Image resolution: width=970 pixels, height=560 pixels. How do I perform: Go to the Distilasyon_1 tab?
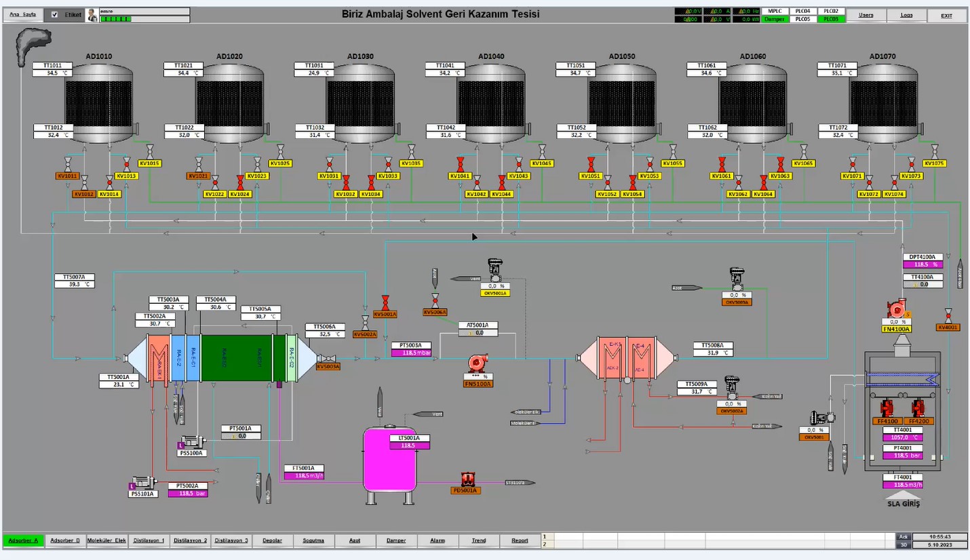pos(149,540)
